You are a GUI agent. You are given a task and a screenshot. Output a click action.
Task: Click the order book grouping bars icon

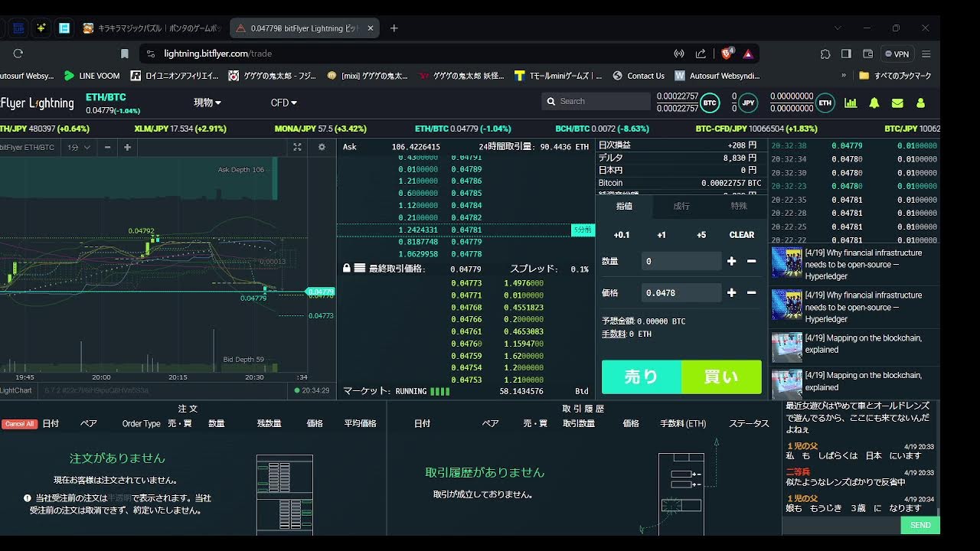point(359,269)
